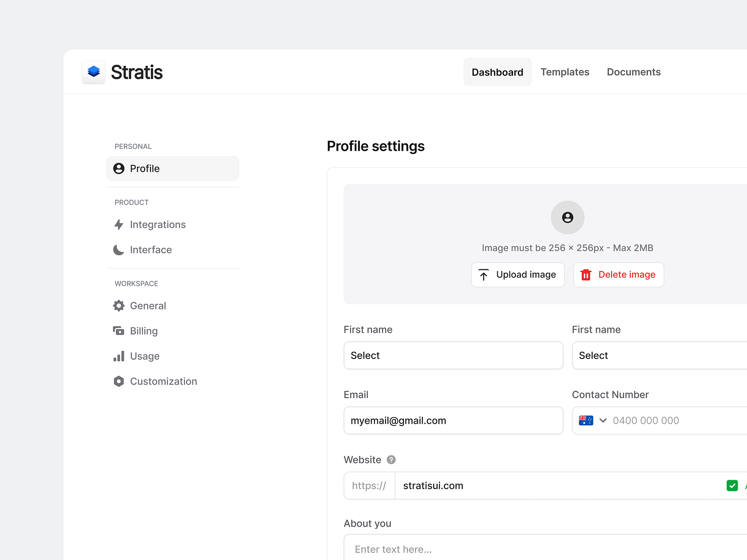Click the Billing card icon
Viewport: 747px width, 560px height.
click(x=119, y=331)
